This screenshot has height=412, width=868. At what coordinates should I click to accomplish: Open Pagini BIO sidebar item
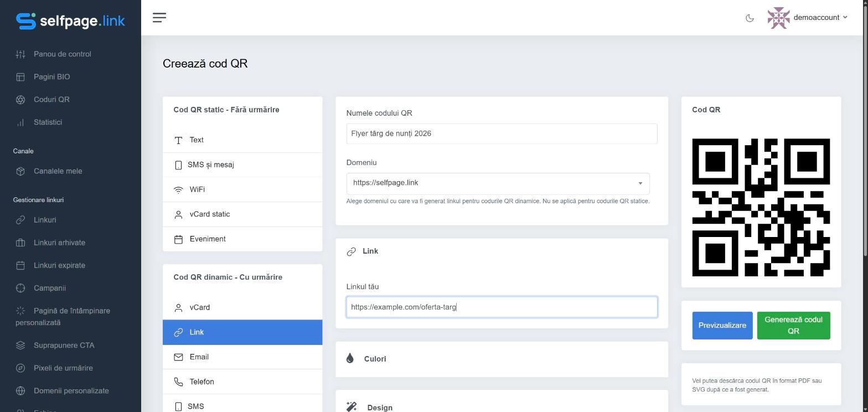tap(51, 77)
